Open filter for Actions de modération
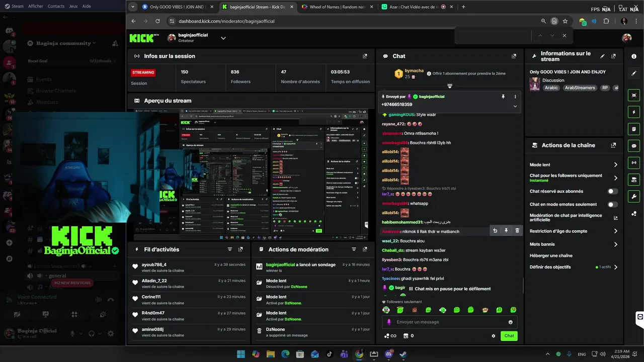This screenshot has height=362, width=644. click(x=354, y=249)
